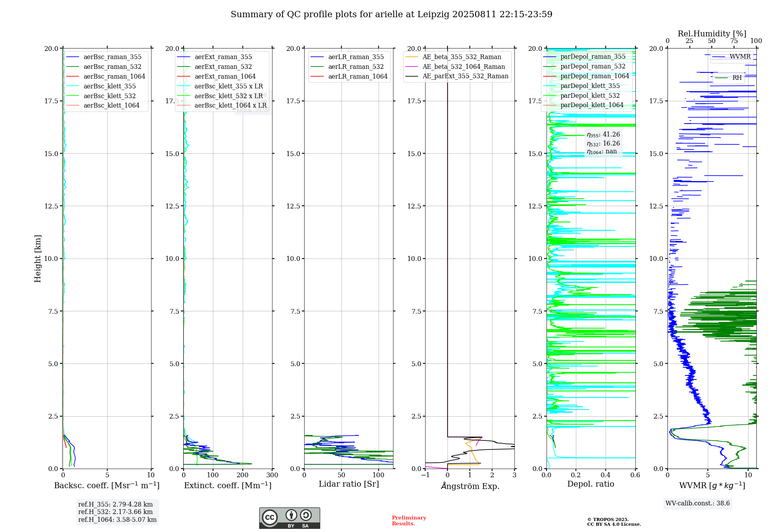783x532 pixels.
Task: Click the Ångström Exp. axis label
Action: coord(470,486)
